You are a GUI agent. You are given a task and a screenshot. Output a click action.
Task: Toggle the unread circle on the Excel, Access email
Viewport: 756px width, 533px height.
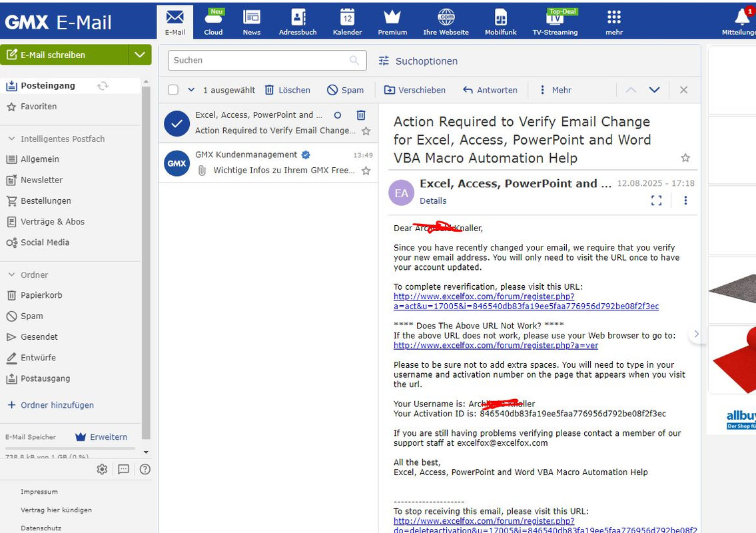[x=338, y=115]
